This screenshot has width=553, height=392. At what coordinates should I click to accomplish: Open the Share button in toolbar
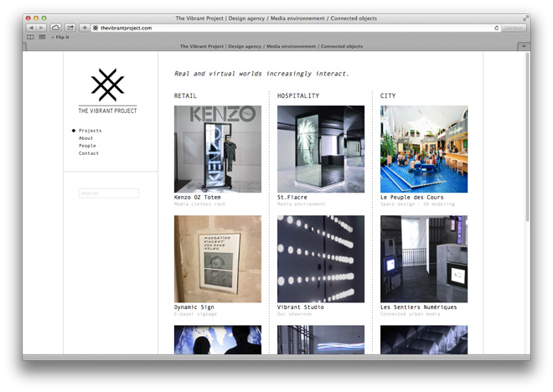click(x=70, y=28)
